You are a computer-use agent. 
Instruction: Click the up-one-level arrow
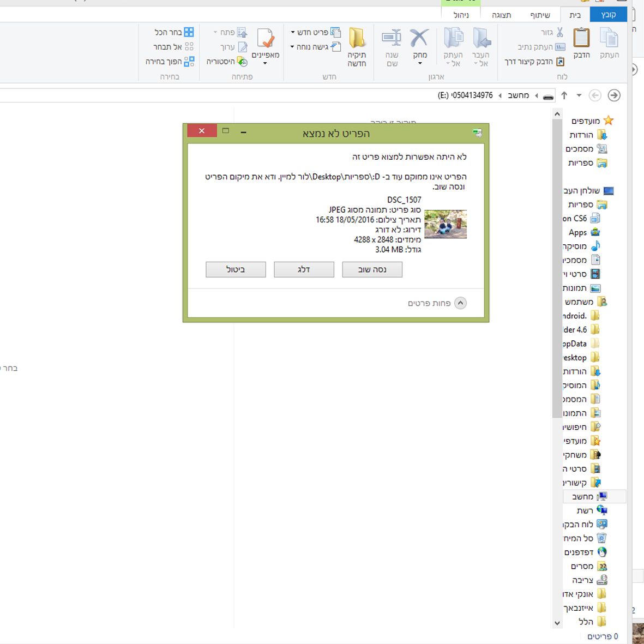564,95
